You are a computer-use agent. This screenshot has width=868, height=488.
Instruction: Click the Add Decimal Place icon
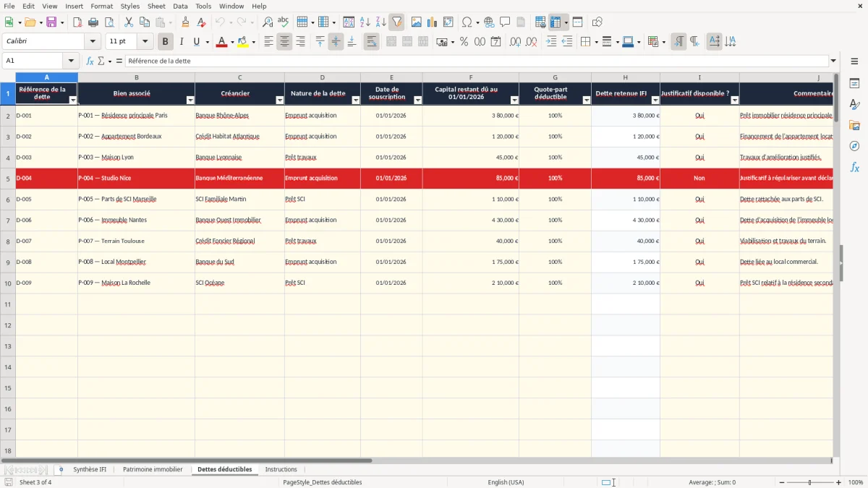click(x=515, y=42)
